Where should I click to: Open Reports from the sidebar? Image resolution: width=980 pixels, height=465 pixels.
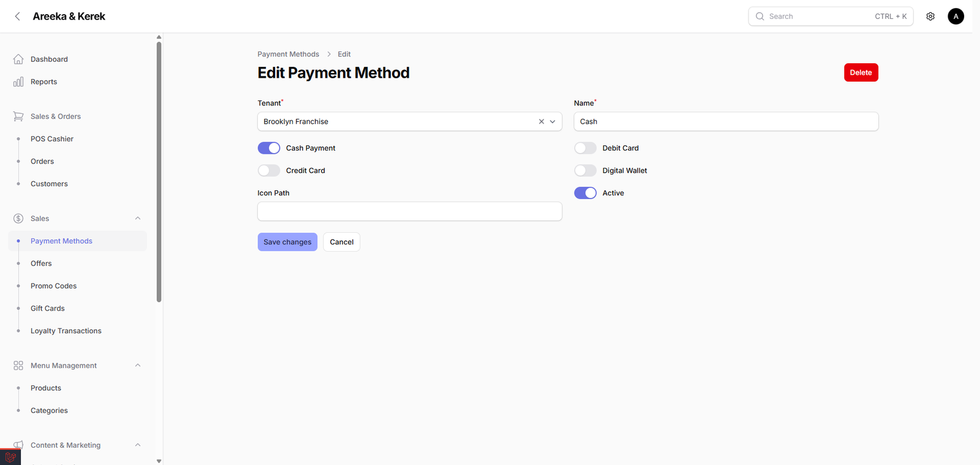(x=43, y=81)
